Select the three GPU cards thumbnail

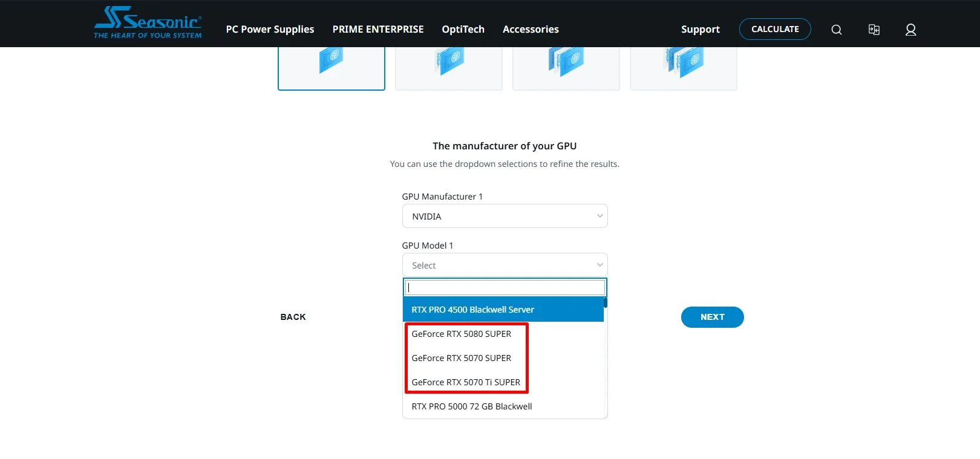pyautogui.click(x=566, y=68)
